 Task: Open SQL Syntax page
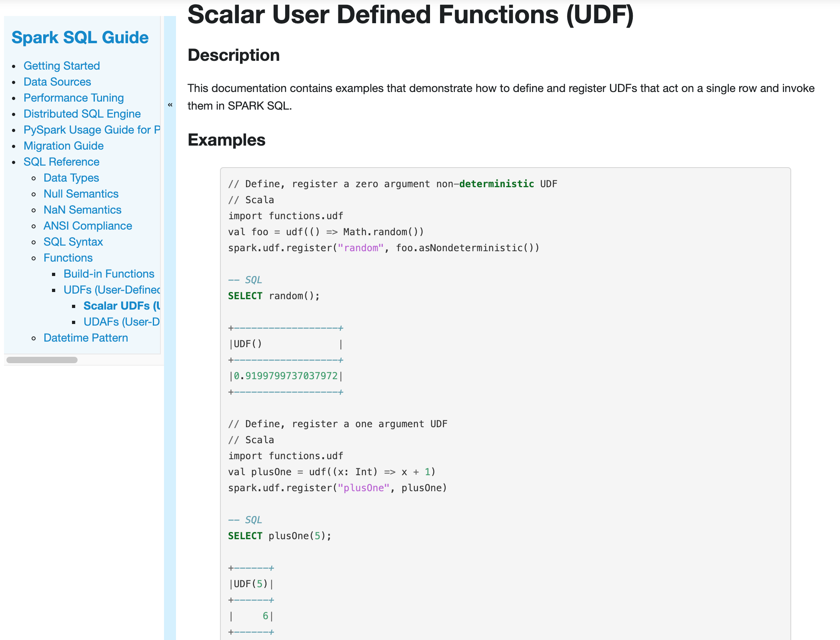pyautogui.click(x=73, y=242)
